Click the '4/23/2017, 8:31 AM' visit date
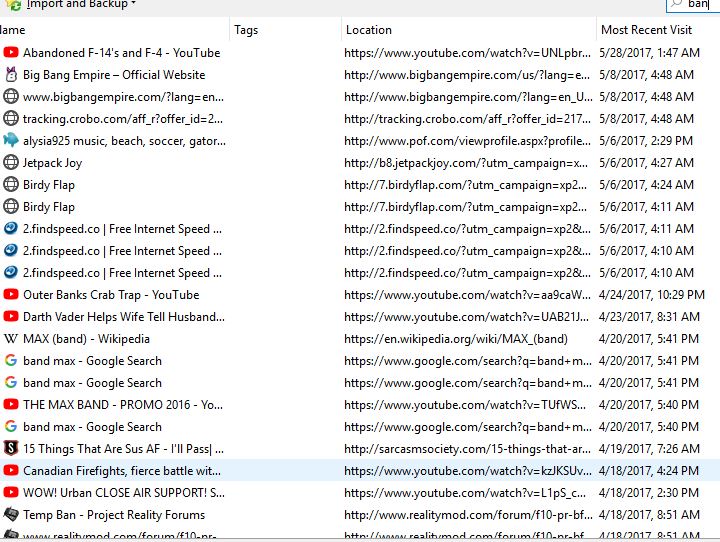720x542 pixels. 649,317
